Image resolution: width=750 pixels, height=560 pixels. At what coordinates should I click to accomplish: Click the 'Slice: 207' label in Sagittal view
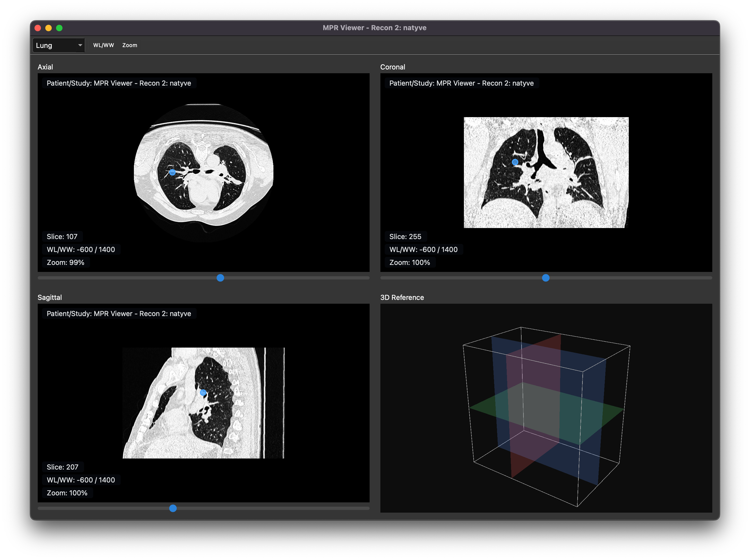click(63, 467)
